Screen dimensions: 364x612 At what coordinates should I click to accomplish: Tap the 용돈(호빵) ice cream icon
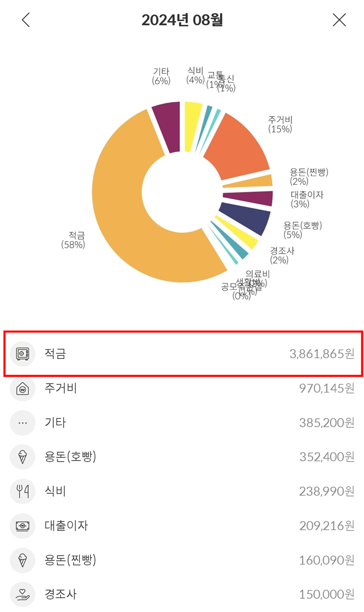(23, 457)
